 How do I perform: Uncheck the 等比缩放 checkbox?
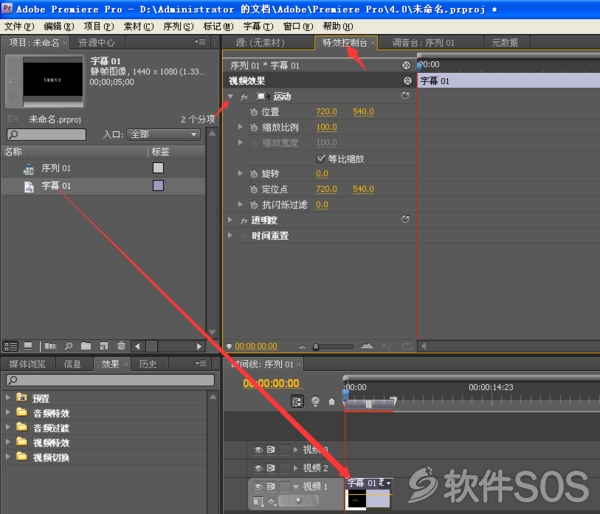321,158
